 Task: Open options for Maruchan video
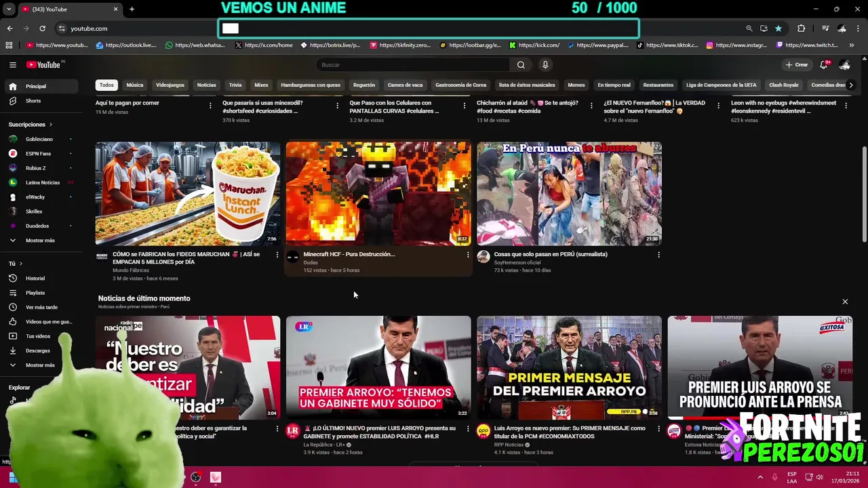pyautogui.click(x=277, y=255)
